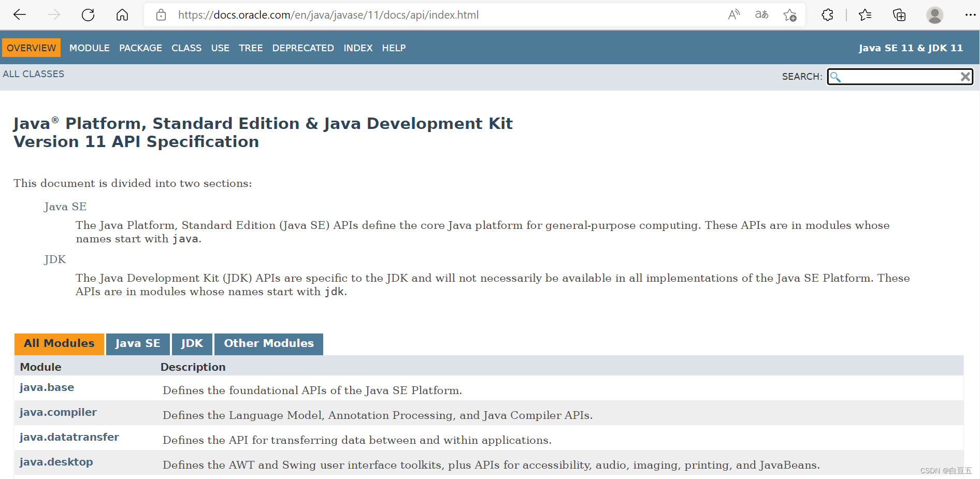Select the OVERVIEW navigation item
The image size is (980, 479).
click(x=32, y=48)
